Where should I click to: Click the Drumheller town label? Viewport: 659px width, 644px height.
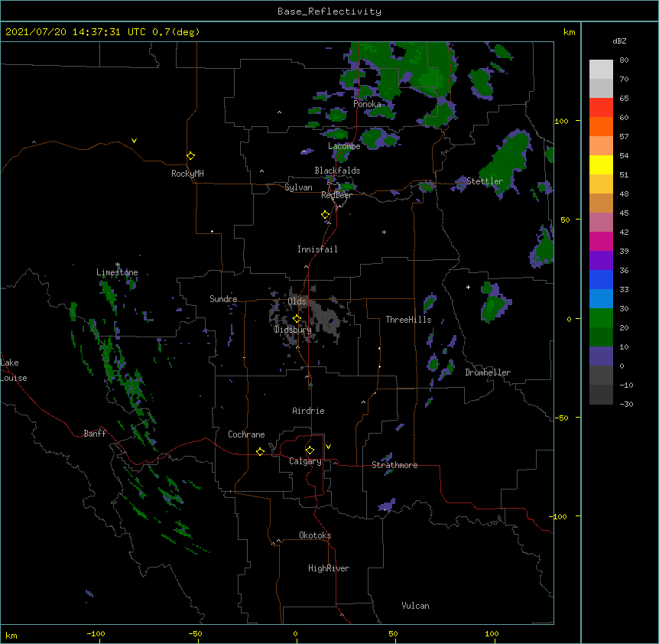click(488, 372)
